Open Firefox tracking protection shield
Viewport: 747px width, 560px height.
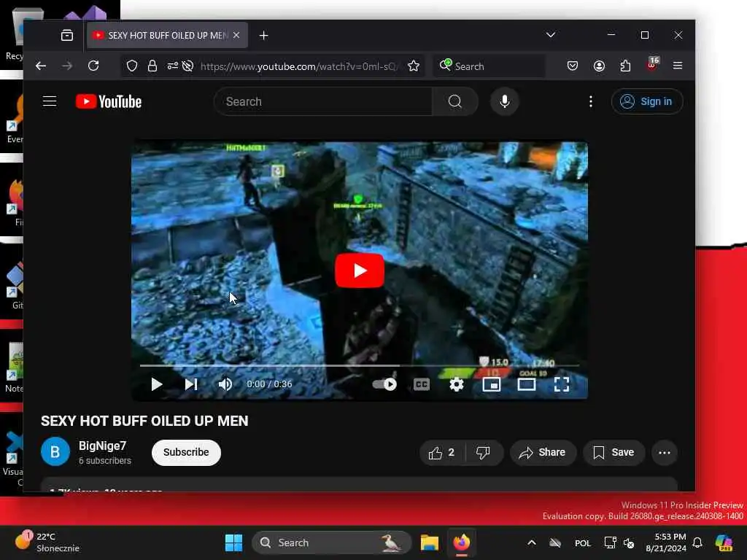[x=132, y=66]
